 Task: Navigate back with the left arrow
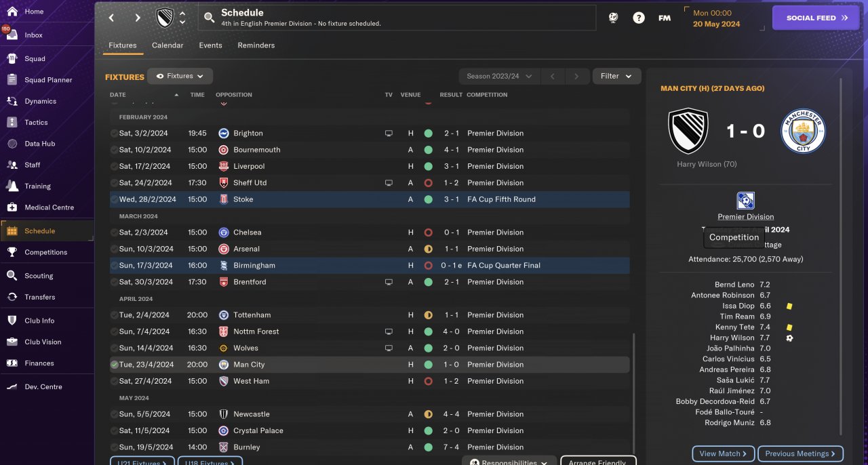(112, 18)
